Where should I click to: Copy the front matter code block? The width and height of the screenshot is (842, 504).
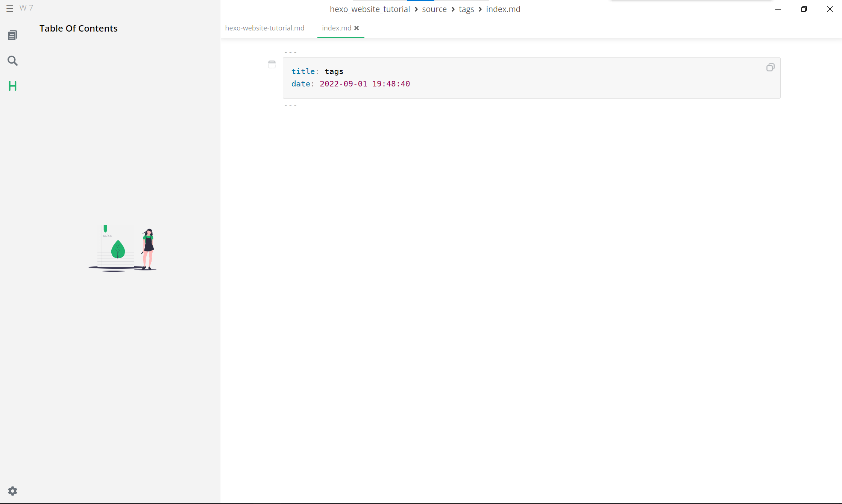770,68
